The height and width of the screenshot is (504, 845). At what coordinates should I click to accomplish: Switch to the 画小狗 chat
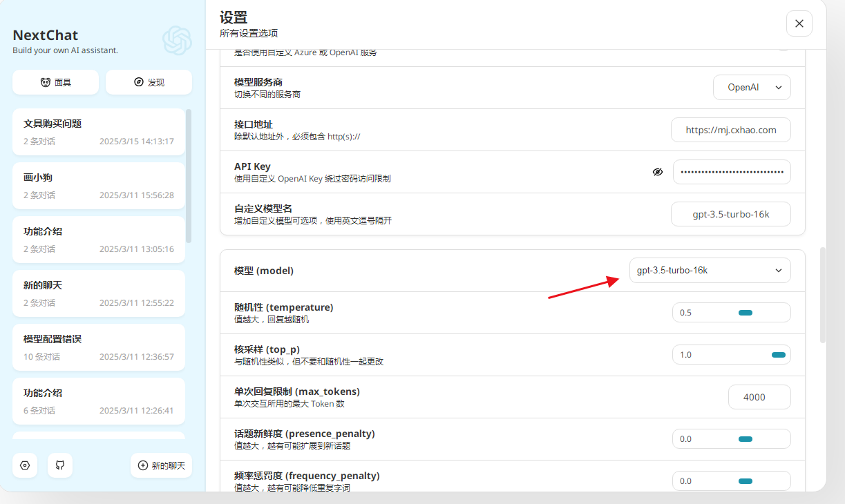99,186
